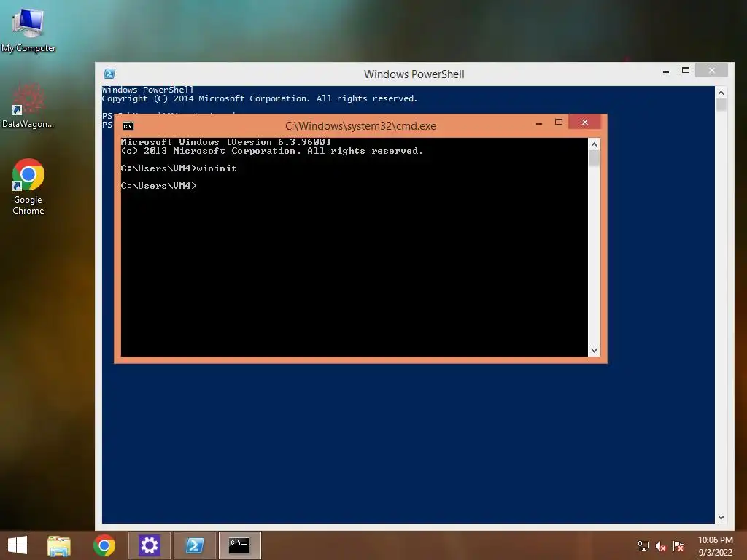Image resolution: width=747 pixels, height=560 pixels.
Task: Open the My Computer desktop icon
Action: point(28,29)
